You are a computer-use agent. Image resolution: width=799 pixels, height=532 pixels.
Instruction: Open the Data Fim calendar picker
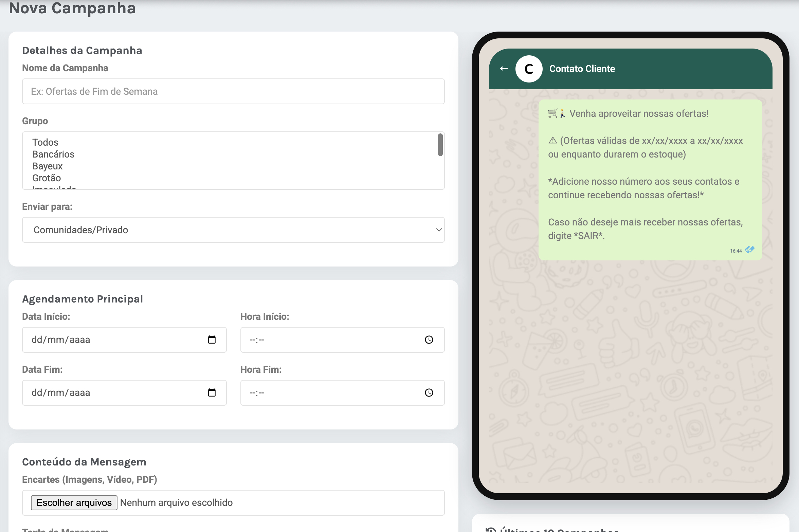click(212, 392)
